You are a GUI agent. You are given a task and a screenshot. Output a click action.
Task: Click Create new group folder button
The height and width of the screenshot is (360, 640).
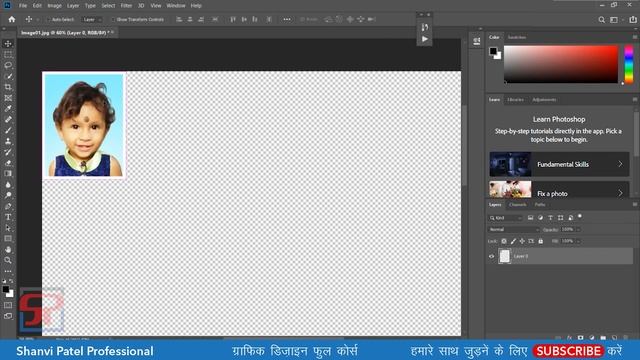(603, 338)
